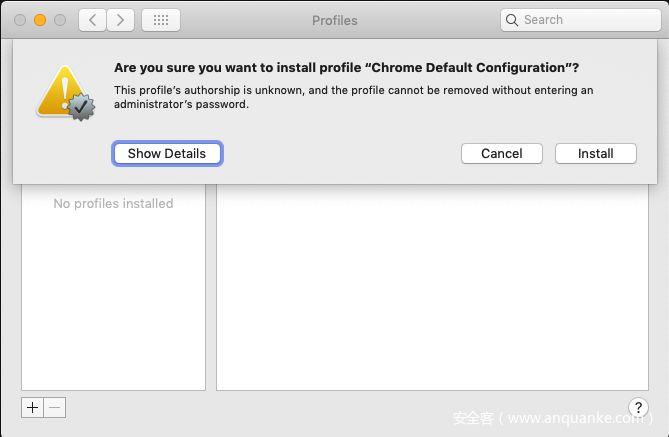Screen dimensions: 669x437
Task: Click Show Details button
Action: pos(167,153)
